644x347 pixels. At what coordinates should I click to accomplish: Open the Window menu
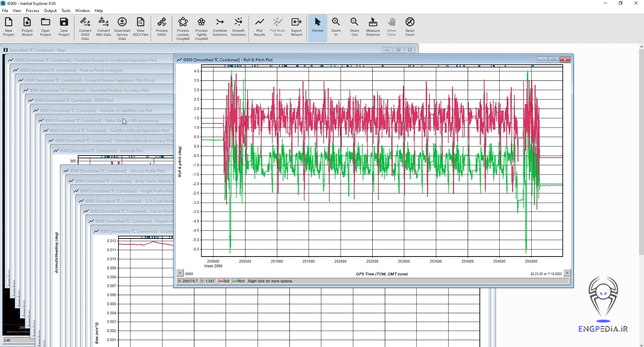[83, 10]
